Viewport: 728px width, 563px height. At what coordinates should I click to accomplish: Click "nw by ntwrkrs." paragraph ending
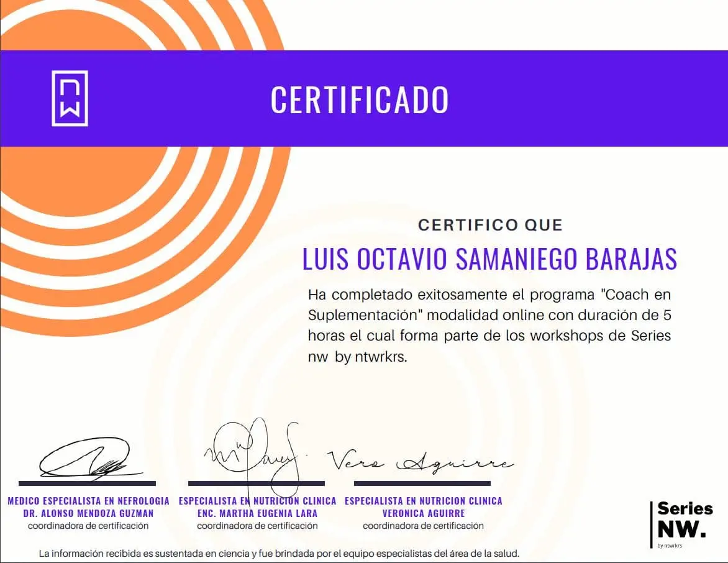click(x=358, y=357)
